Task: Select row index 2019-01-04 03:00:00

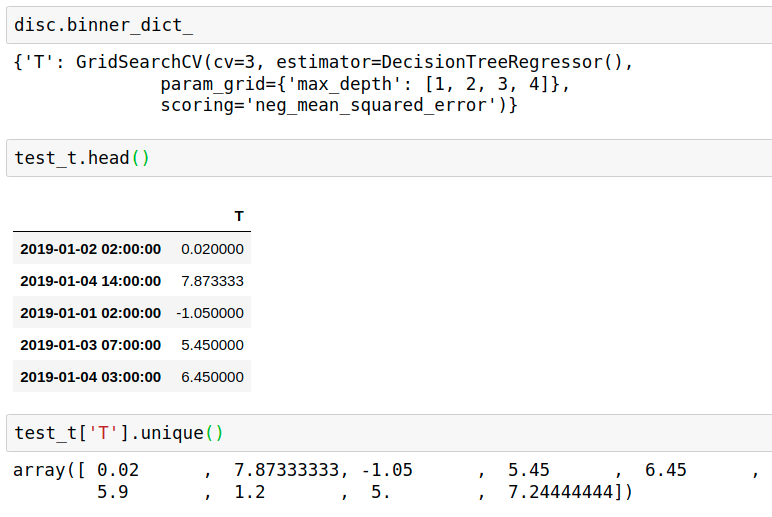Action: point(90,377)
